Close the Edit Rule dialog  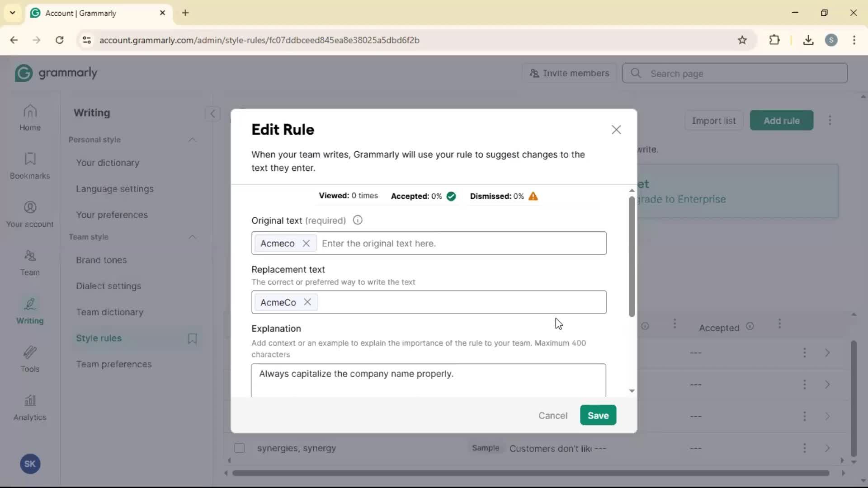616,130
